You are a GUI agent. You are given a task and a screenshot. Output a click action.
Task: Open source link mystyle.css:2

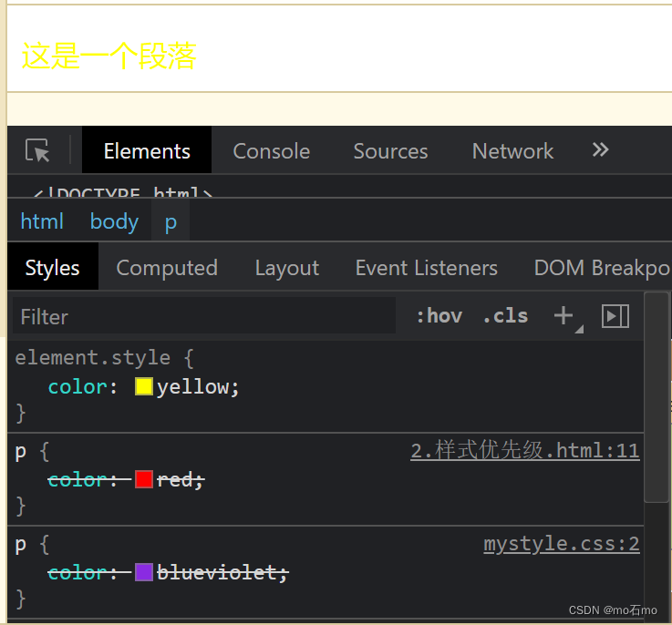(x=562, y=544)
